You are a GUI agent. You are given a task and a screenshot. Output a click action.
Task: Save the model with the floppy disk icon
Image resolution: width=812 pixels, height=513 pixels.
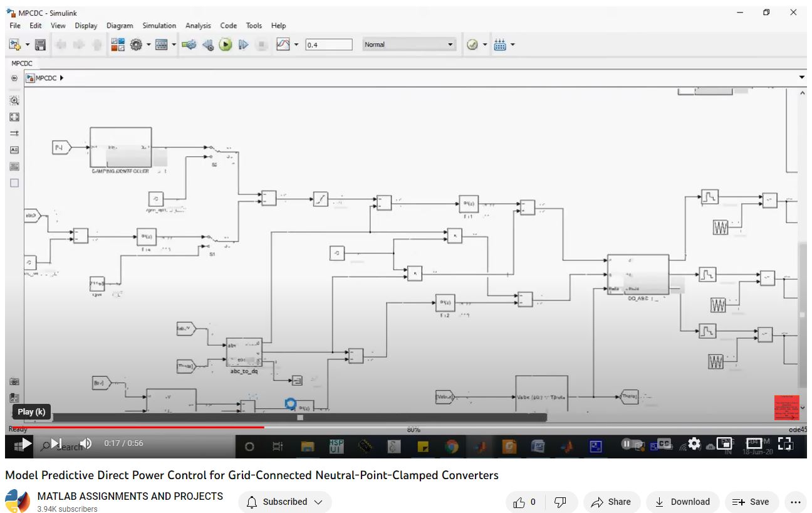point(40,45)
